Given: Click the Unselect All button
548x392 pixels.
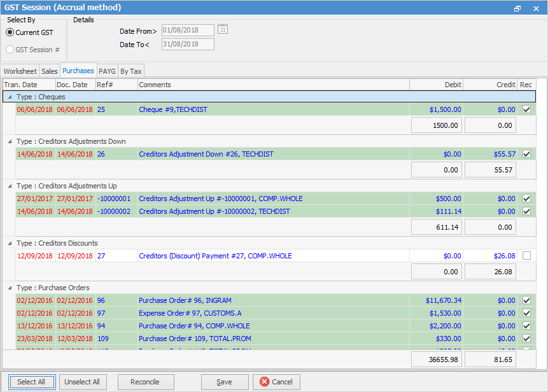Looking at the screenshot, I should point(83,382).
